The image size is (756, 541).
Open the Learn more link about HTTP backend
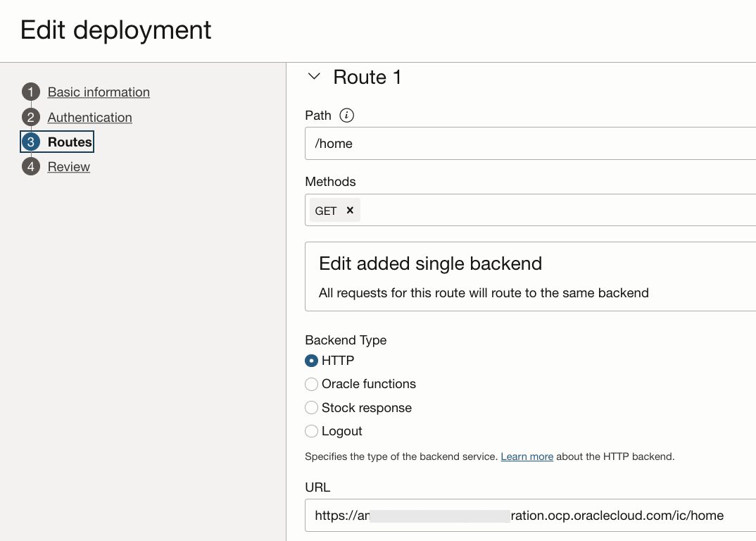click(x=527, y=456)
